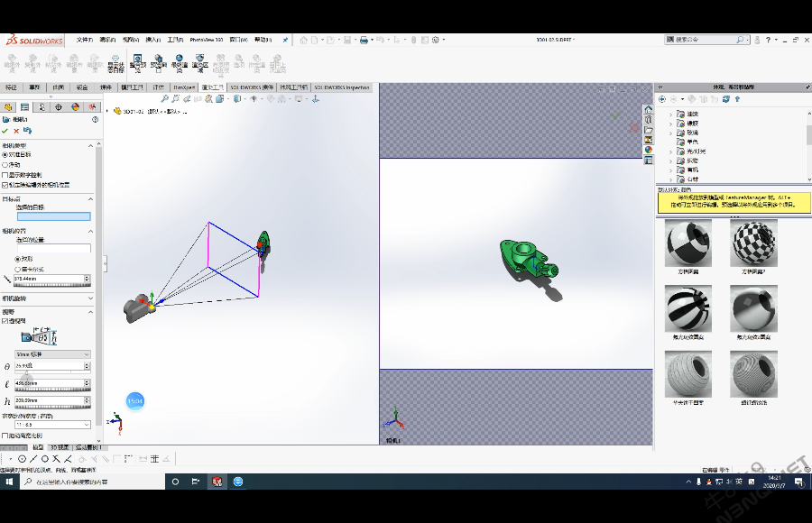Click the display style cube icon
Image resolution: width=812 pixels, height=523 pixels.
(x=237, y=98)
